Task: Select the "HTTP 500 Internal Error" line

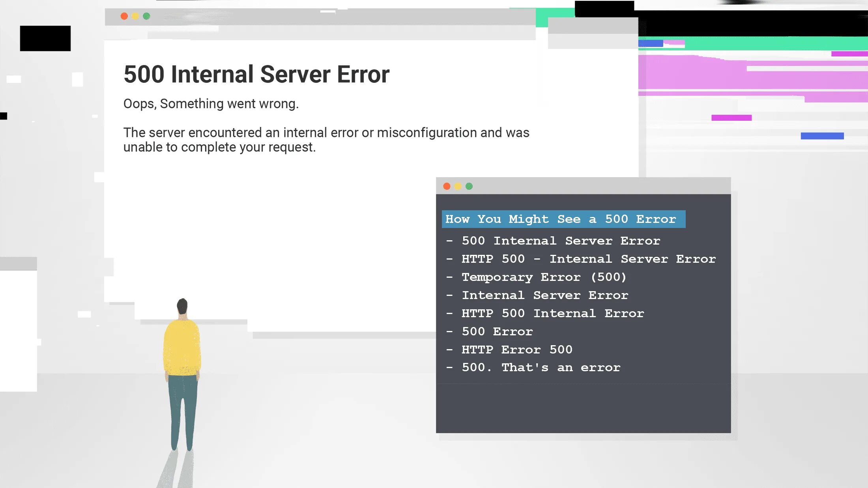Action: [x=552, y=314]
